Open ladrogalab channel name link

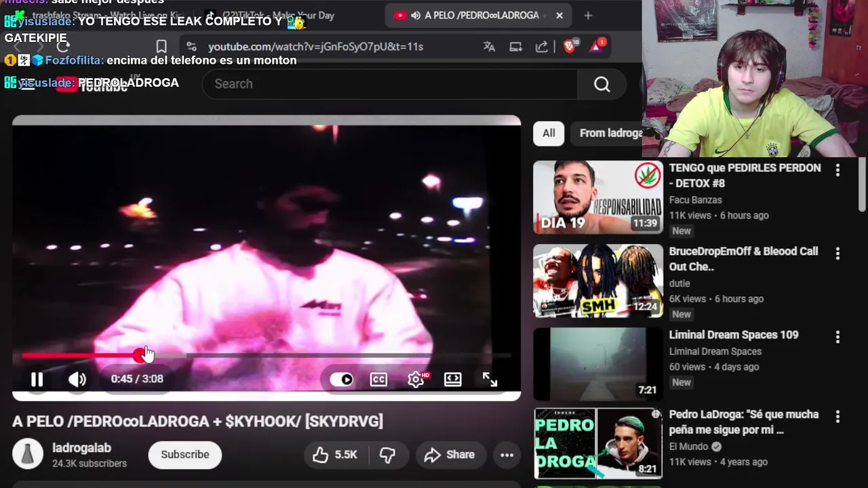[81, 448]
